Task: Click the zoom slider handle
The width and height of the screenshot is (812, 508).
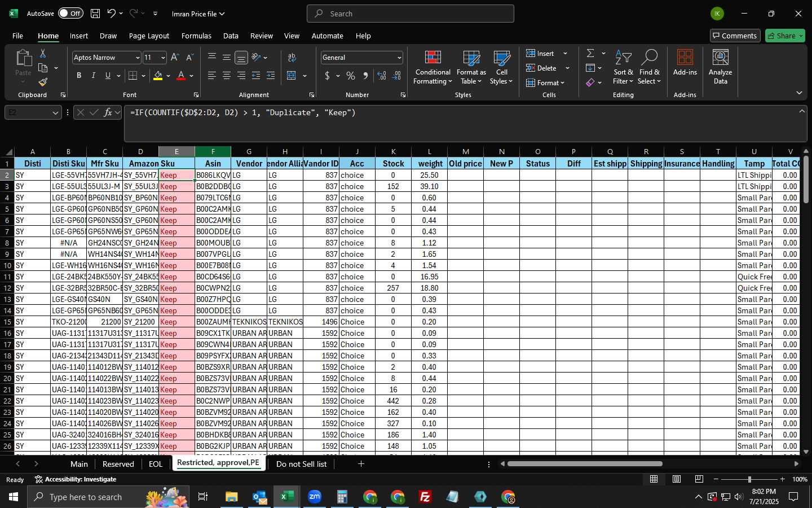Action: [x=749, y=479]
